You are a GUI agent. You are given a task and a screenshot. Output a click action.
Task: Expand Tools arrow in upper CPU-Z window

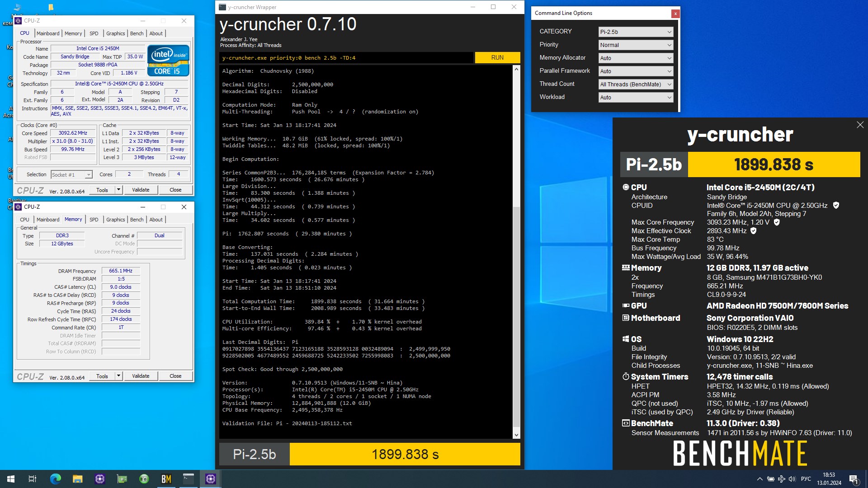(119, 190)
